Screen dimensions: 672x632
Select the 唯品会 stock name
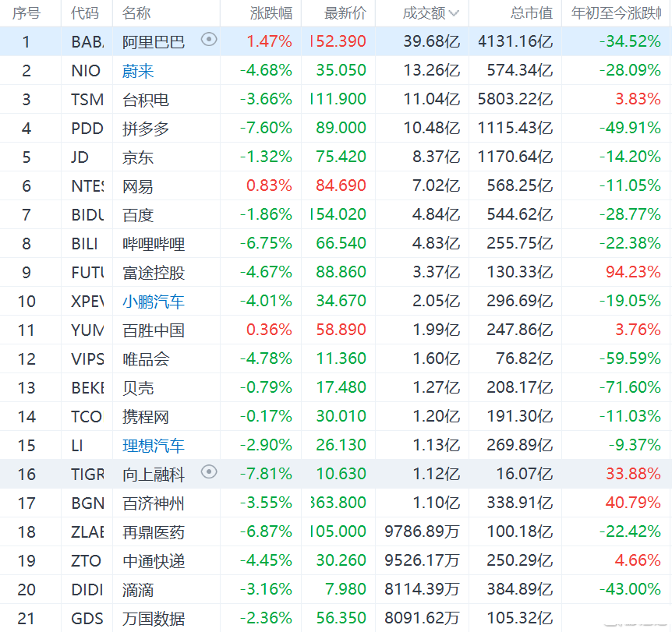[x=146, y=359]
